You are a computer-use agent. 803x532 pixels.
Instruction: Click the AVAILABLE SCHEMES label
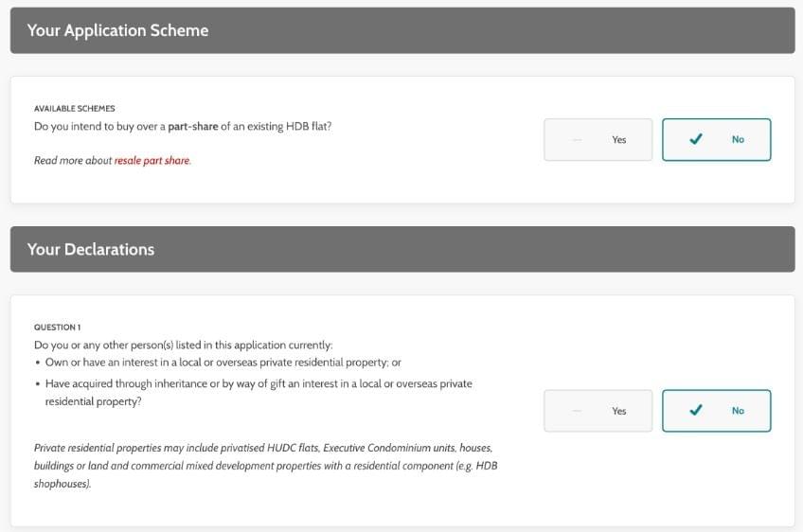click(x=75, y=109)
